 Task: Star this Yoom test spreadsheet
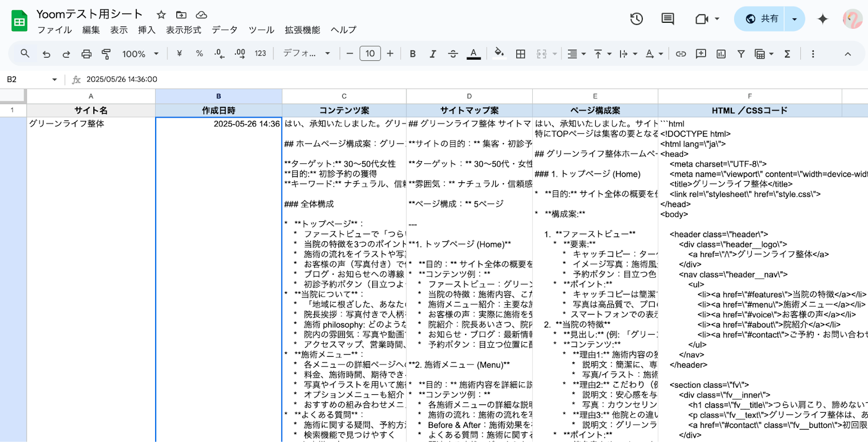pyautogui.click(x=161, y=15)
